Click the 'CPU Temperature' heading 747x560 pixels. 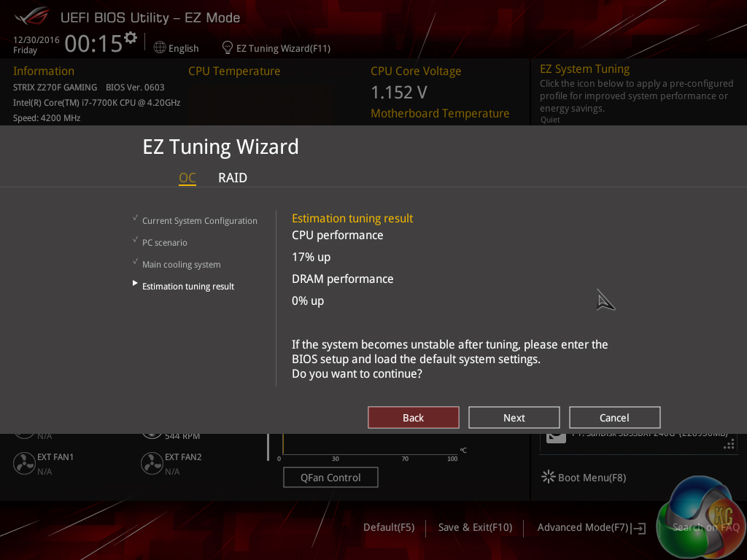click(234, 71)
